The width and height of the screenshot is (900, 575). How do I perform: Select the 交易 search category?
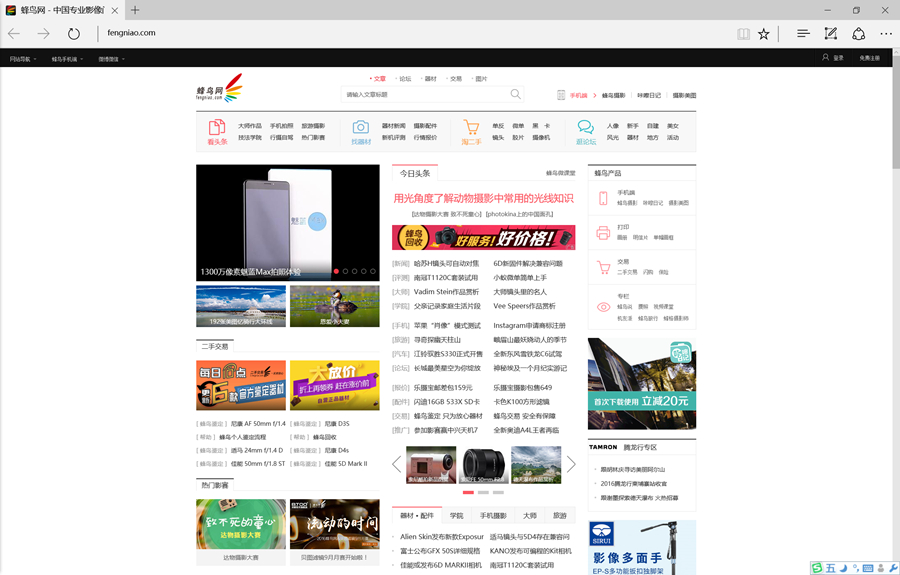(x=455, y=79)
